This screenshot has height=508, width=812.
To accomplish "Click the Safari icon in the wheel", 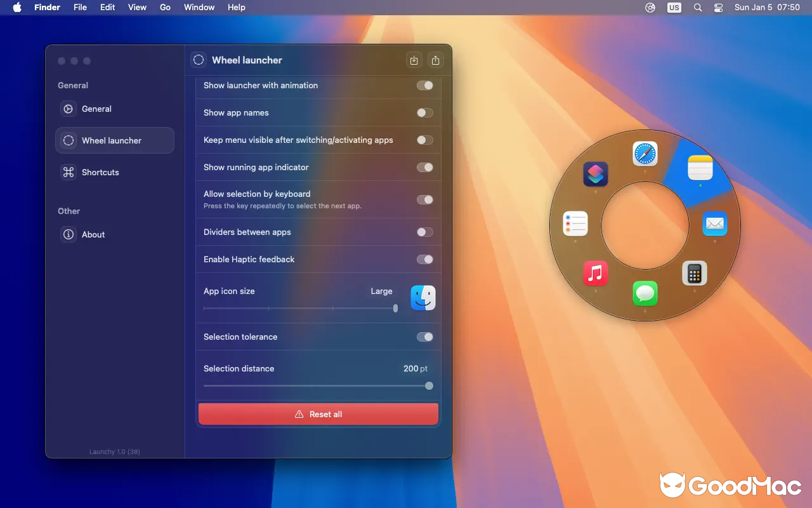I will click(645, 154).
